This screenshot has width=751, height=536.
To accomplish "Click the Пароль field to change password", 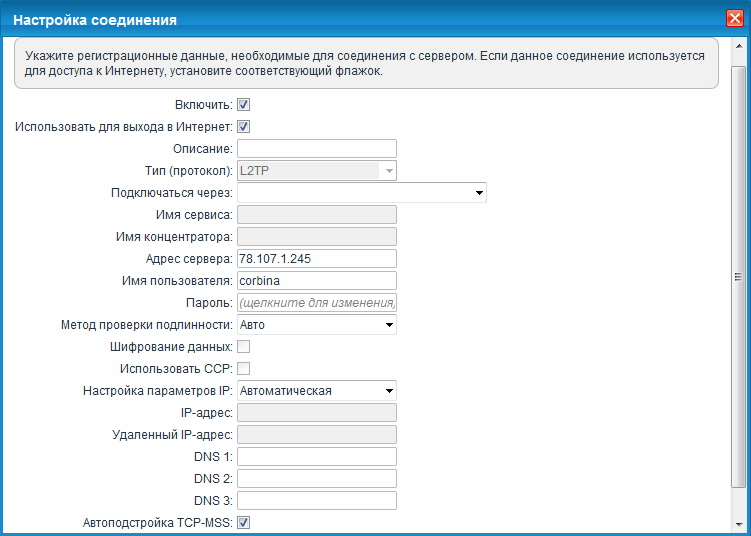I will click(x=316, y=303).
